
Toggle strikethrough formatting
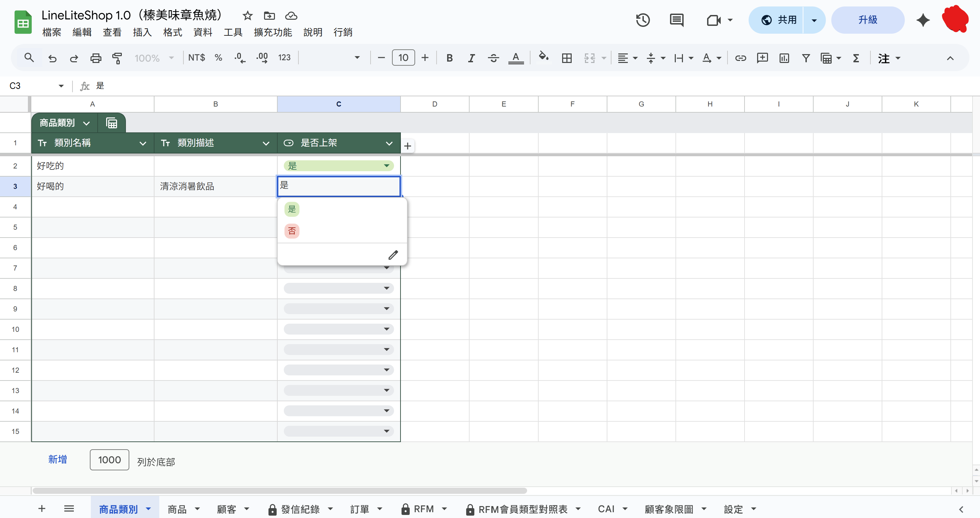(493, 58)
